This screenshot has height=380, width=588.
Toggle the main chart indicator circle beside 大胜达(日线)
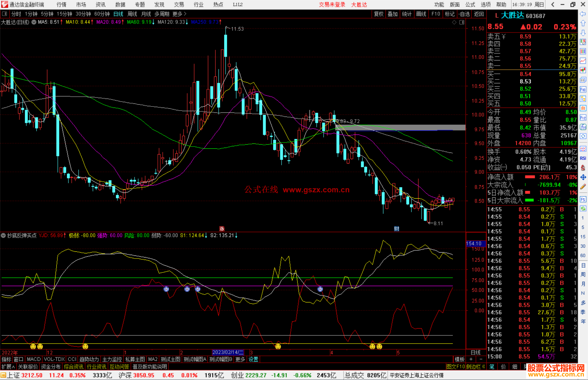coord(34,22)
